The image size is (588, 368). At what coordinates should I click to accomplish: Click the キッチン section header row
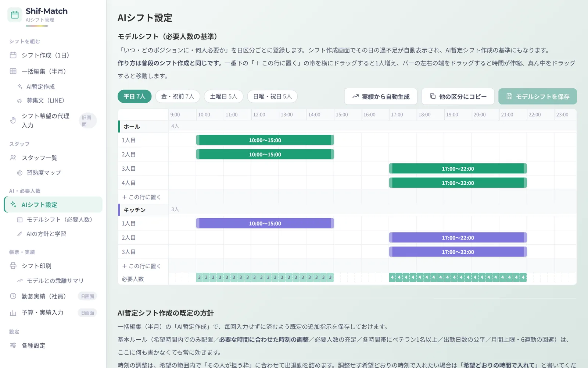(x=347, y=210)
